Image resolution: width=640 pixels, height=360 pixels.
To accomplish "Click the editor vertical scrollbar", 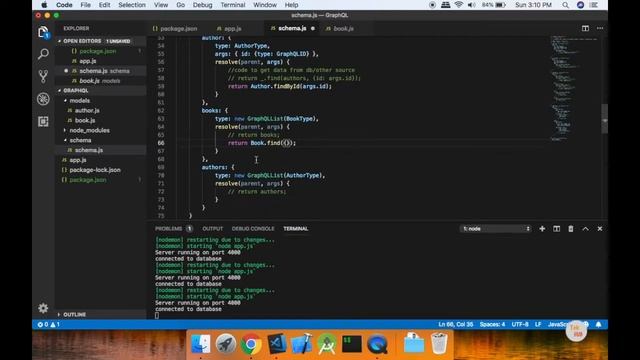I will point(604,118).
